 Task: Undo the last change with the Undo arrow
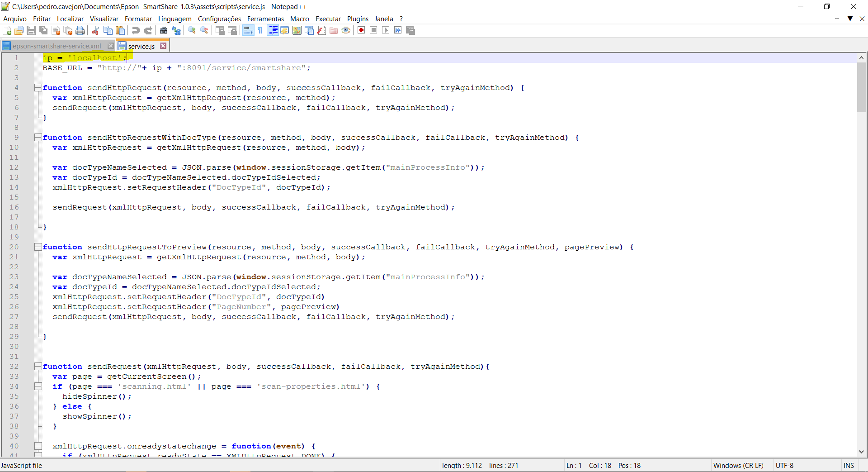tap(135, 30)
